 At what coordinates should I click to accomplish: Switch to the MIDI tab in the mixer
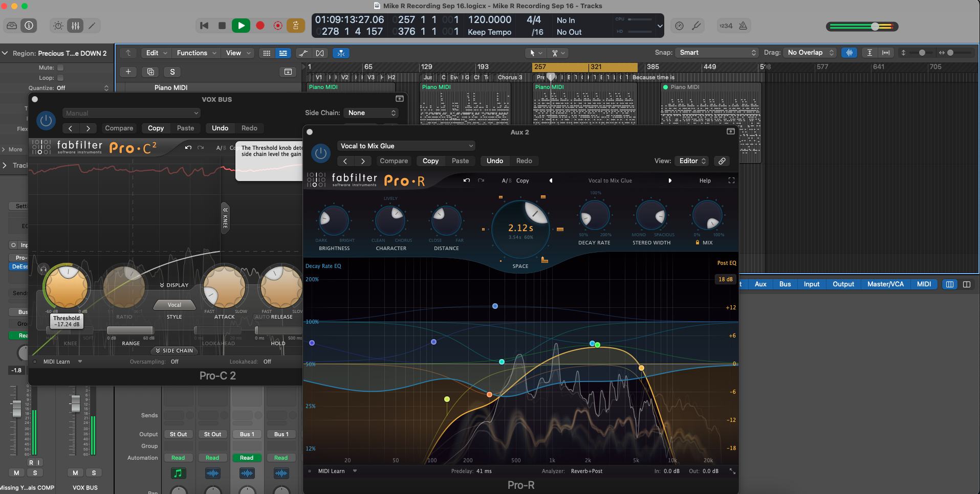pyautogui.click(x=924, y=284)
